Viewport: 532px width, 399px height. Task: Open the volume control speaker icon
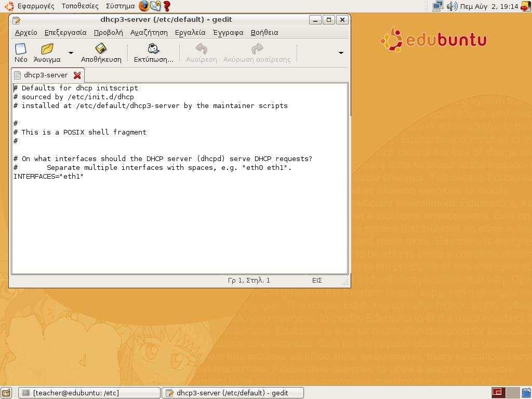(x=452, y=6)
